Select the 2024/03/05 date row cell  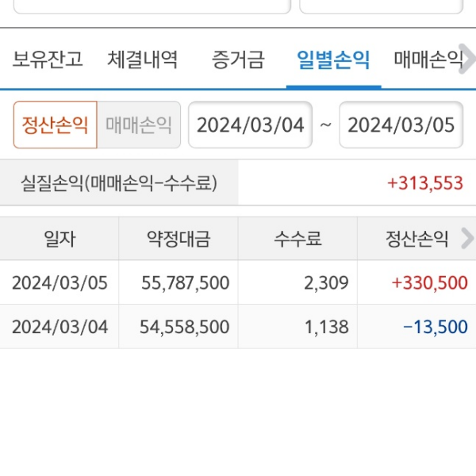[60, 282]
